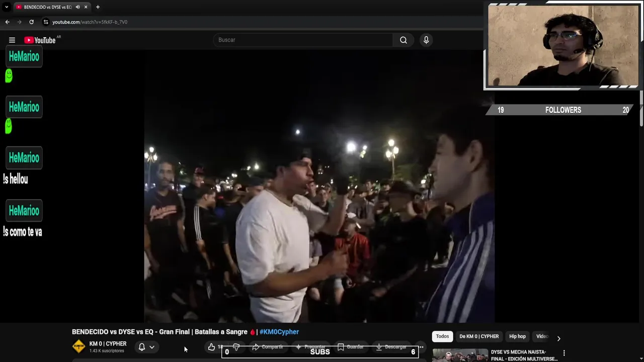Open DYSE VS MECHA NAISTA video thumbnail

(460, 355)
